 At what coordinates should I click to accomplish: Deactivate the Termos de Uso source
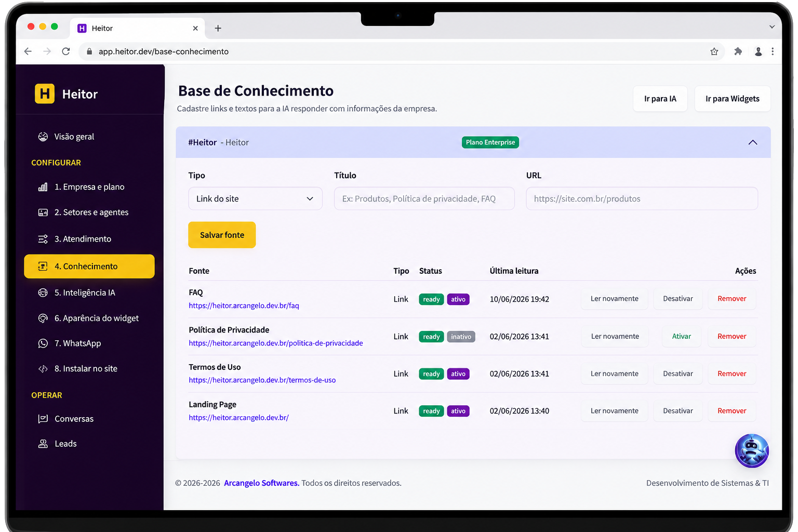678,374
